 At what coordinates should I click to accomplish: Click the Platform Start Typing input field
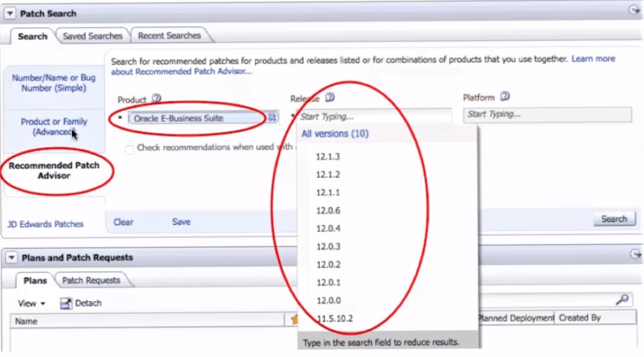[x=547, y=115]
